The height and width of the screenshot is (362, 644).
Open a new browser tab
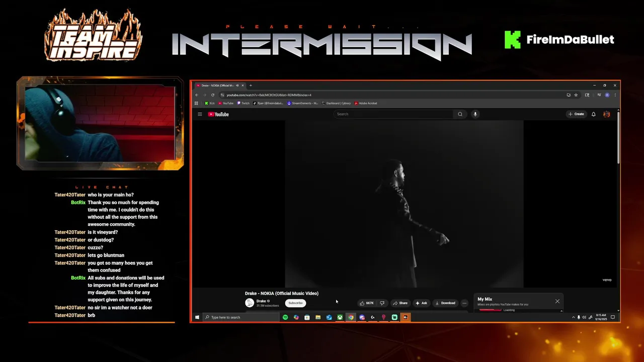tap(251, 85)
